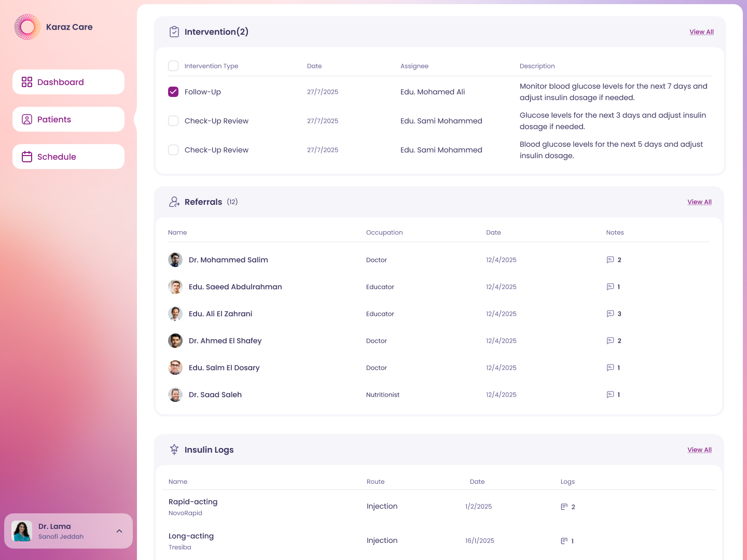Screen dimensions: 747x560
Task: Click the Patients person icon
Action: point(27,119)
